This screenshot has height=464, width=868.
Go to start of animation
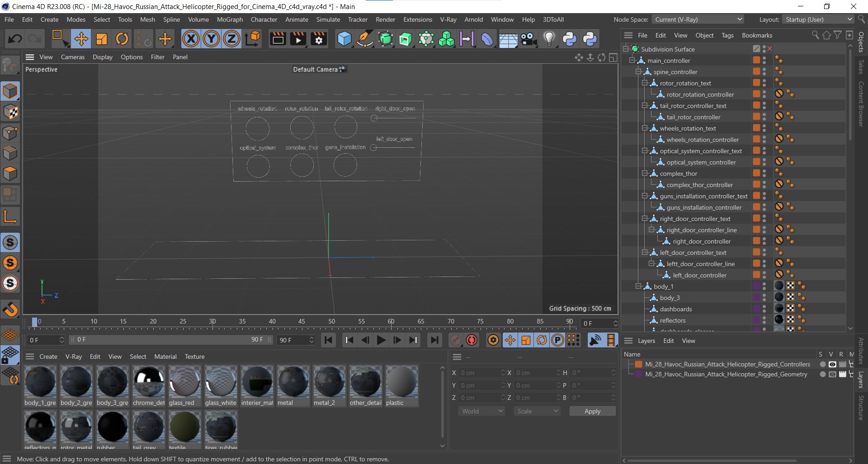(329, 340)
